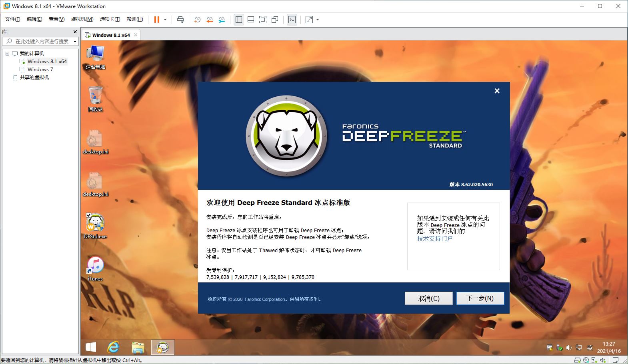This screenshot has height=364, width=628.
Task: Click the network adapter status icon
Action: click(595, 360)
